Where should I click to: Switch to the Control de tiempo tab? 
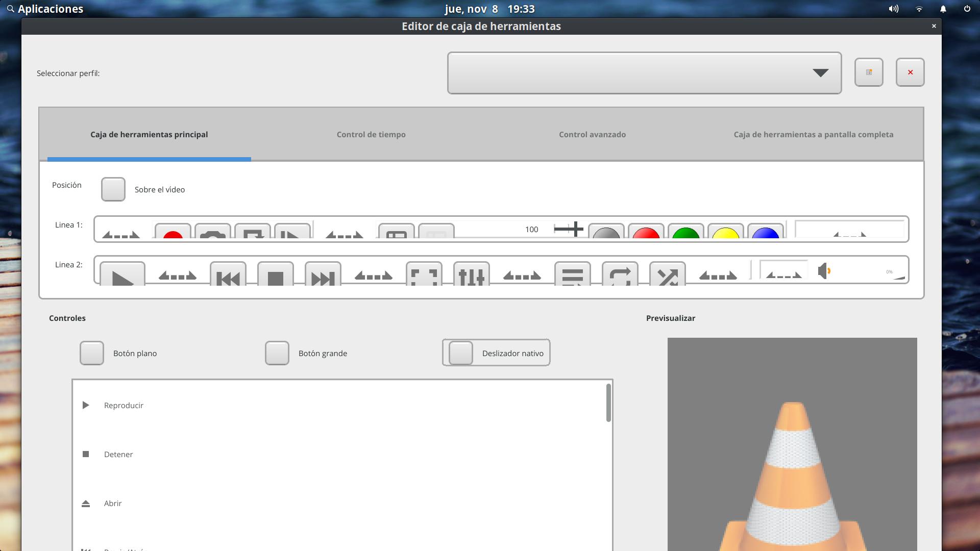coord(371,134)
